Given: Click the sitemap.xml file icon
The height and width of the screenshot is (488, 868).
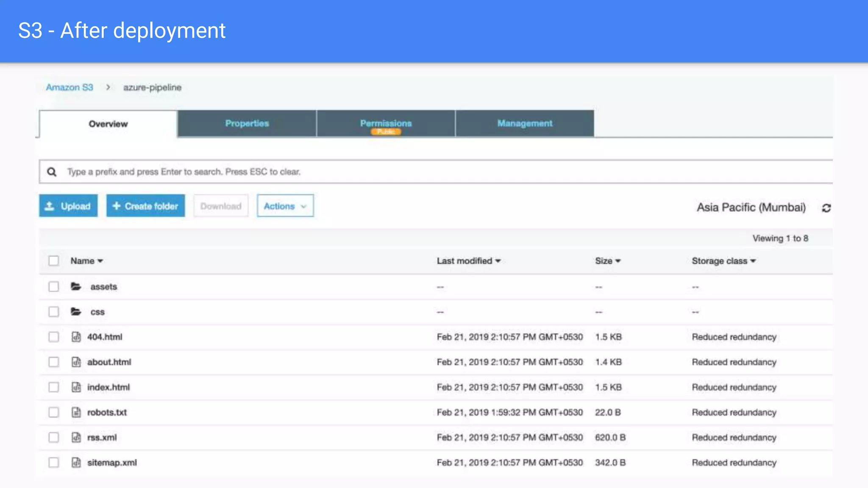Looking at the screenshot, I should click(x=76, y=463).
